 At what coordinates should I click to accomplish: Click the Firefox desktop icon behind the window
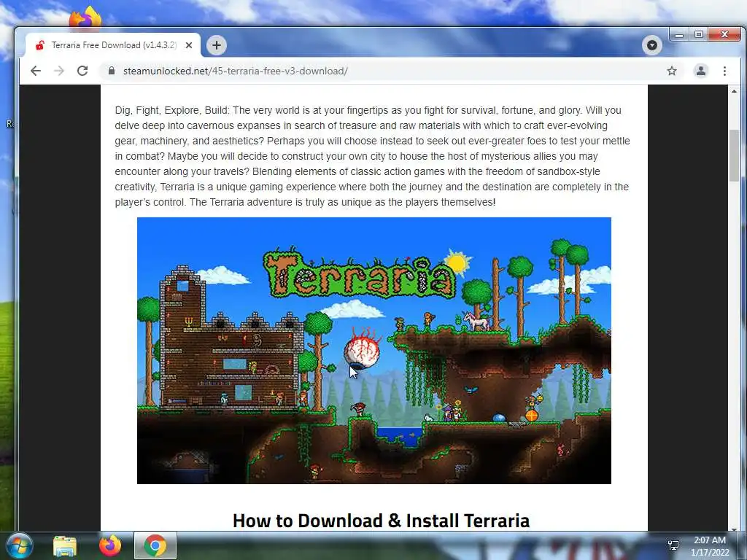point(85,17)
